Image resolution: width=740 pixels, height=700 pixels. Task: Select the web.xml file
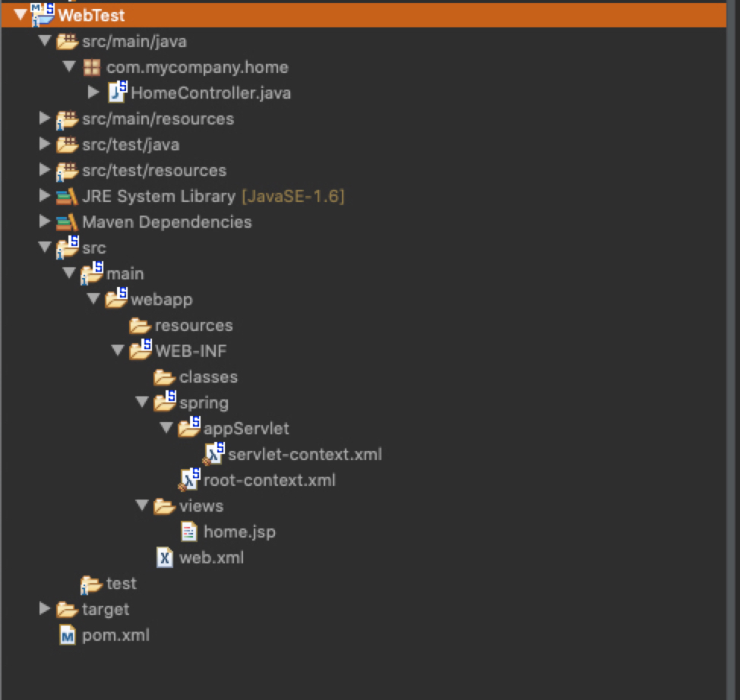(x=211, y=557)
